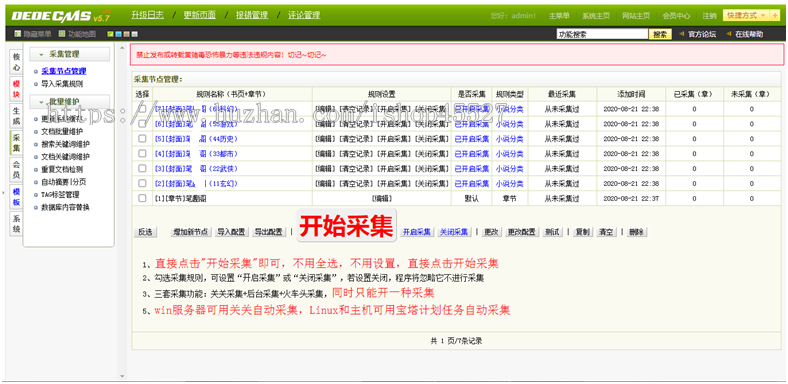Choose the green skin color swatch

111,35
